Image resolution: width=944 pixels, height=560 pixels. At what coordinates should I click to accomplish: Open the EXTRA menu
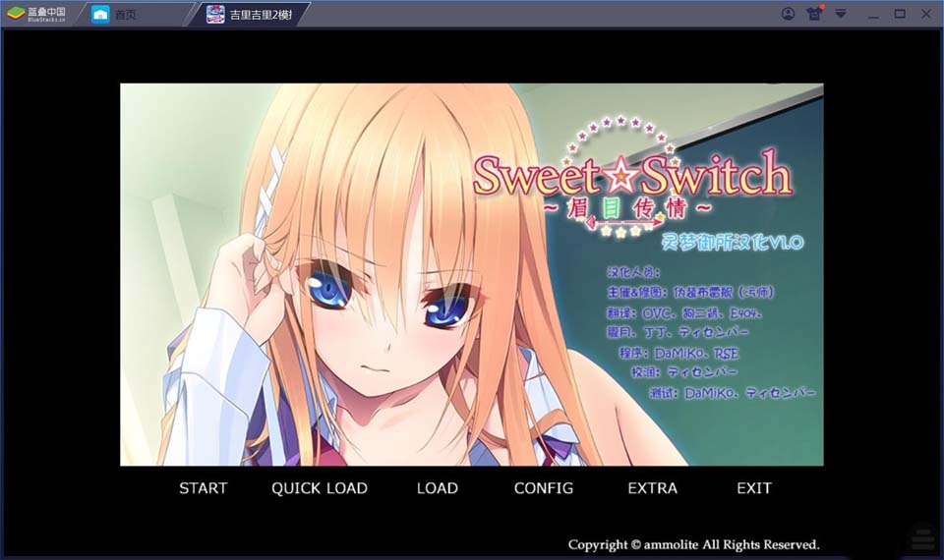coord(653,488)
